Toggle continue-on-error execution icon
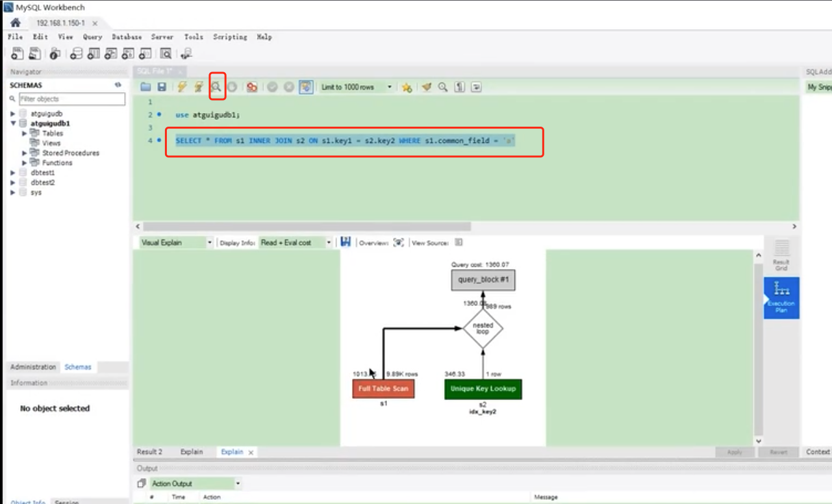The image size is (832, 504). [252, 87]
